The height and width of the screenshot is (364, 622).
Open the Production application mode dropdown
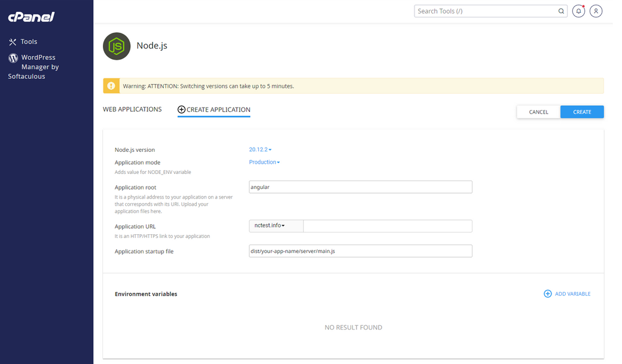coord(264,162)
